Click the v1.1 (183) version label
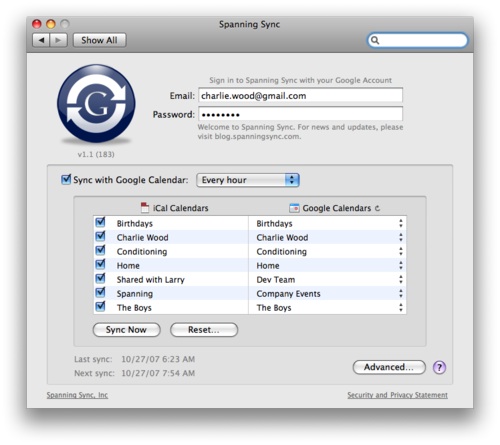 (96, 154)
